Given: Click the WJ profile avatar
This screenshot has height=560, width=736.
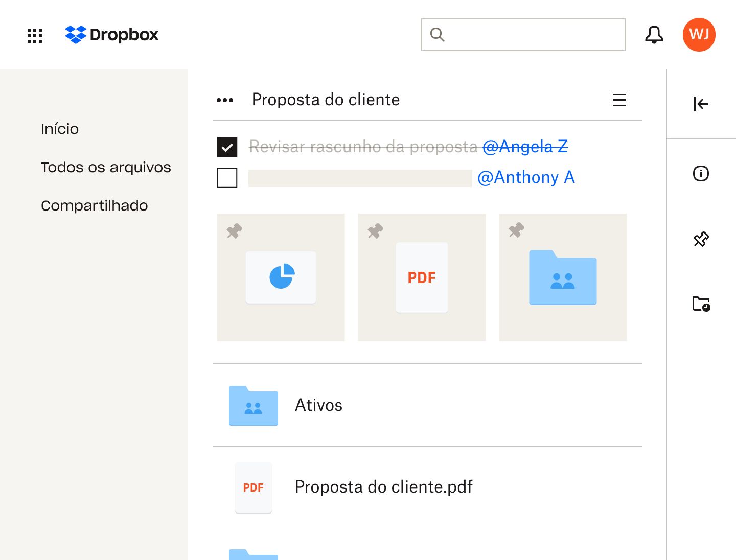Looking at the screenshot, I should click(699, 35).
